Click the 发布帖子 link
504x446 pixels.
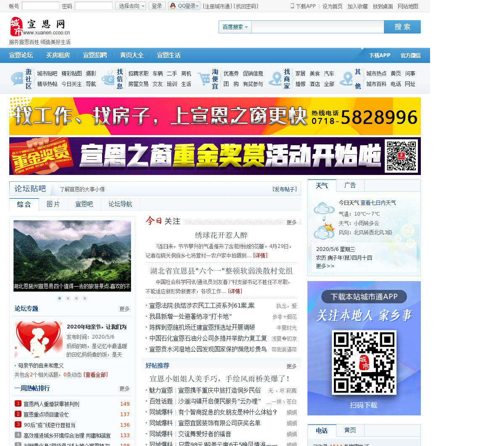click(285, 189)
